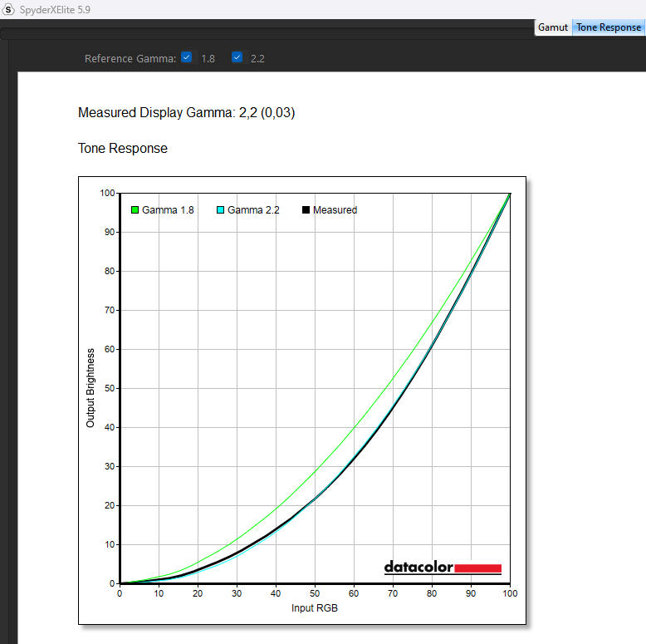Uncheck the 1.8 reference gamma checkbox

tap(187, 58)
